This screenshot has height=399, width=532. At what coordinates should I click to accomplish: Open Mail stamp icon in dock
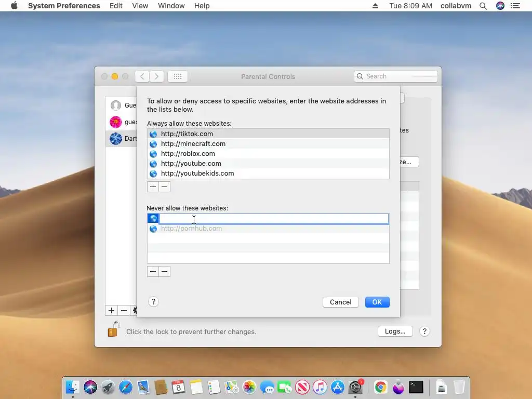pyautogui.click(x=143, y=387)
